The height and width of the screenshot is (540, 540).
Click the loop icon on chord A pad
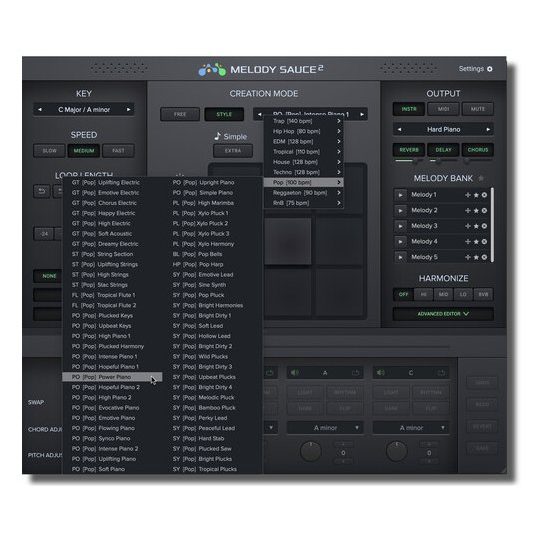pos(355,373)
